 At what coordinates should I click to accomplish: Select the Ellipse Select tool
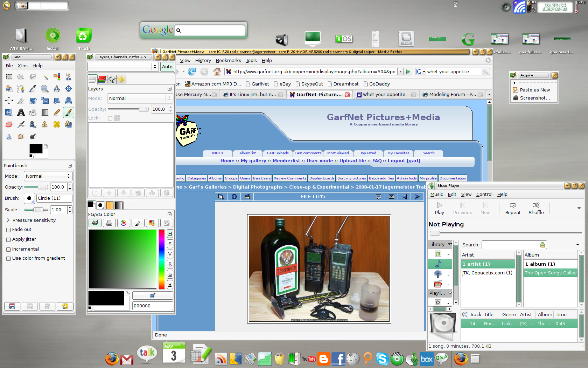pos(21,76)
